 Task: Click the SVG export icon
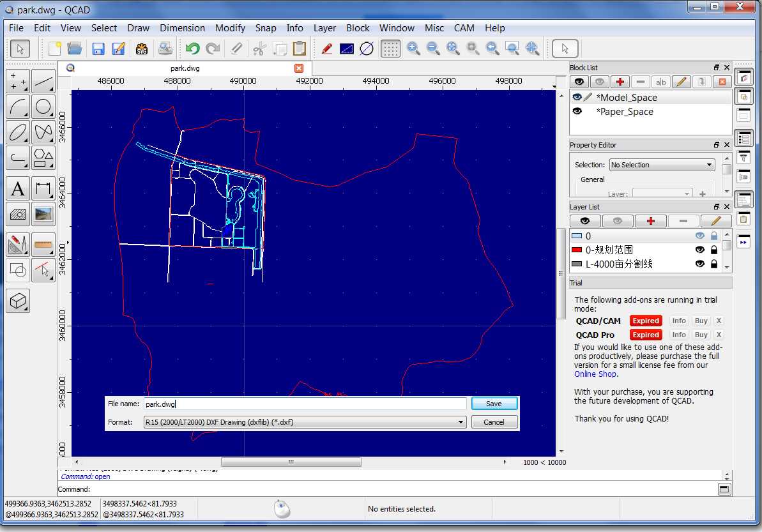tap(142, 49)
